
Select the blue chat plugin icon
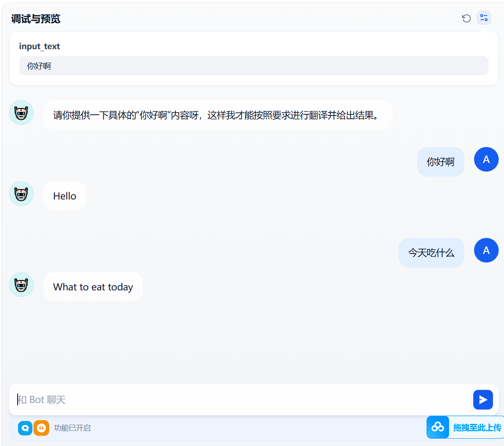[25, 428]
